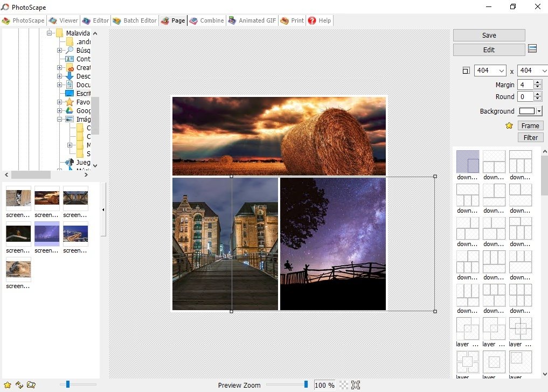This screenshot has width=548, height=392.
Task: Click the Edit button
Action: (489, 50)
